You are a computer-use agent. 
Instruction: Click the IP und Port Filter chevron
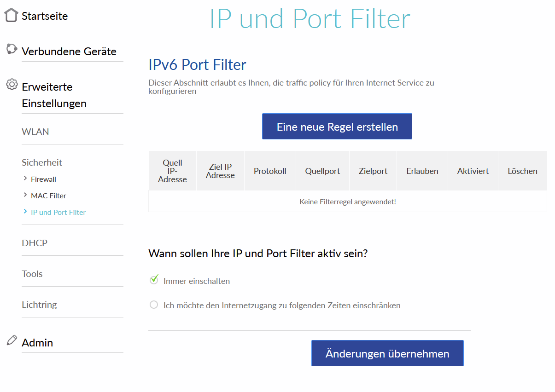pyautogui.click(x=25, y=212)
